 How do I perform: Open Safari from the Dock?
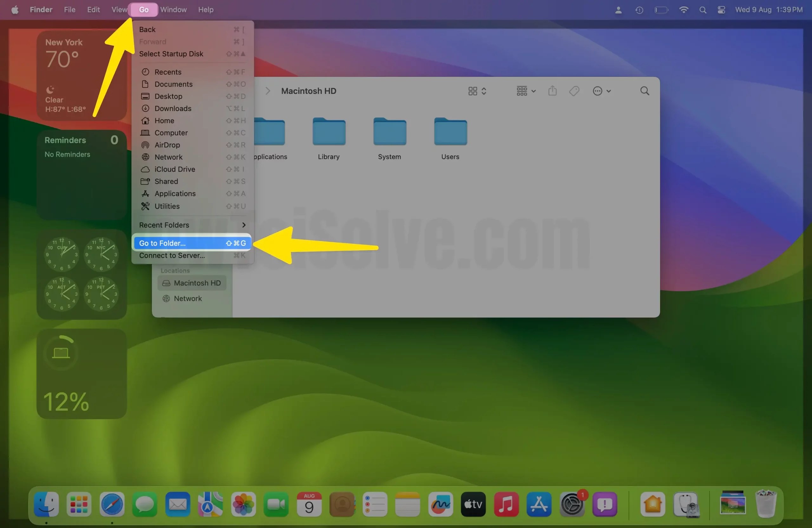pyautogui.click(x=112, y=504)
